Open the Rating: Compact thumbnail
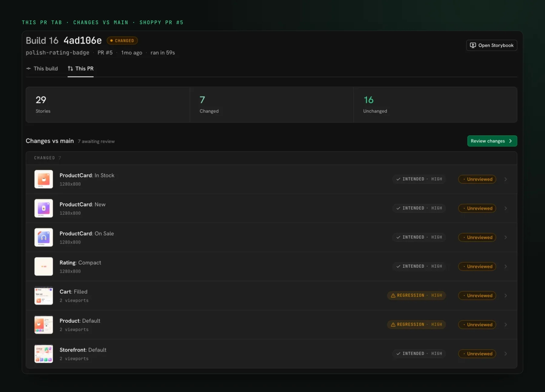 click(44, 266)
